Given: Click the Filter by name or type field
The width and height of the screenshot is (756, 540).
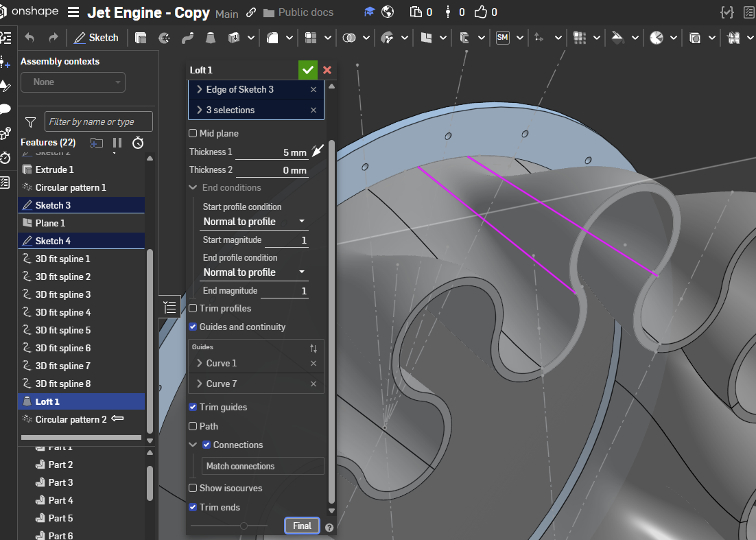Looking at the screenshot, I should (98, 121).
